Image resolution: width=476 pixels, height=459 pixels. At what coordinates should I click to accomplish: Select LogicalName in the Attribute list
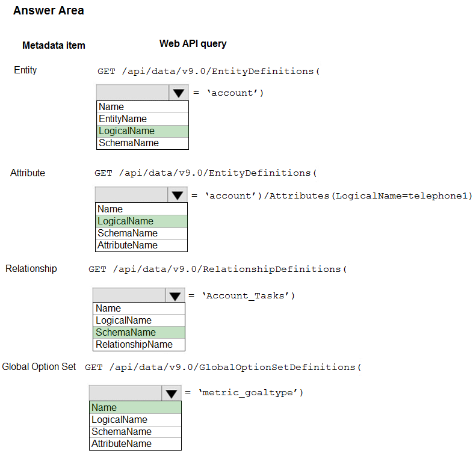pyautogui.click(x=141, y=221)
